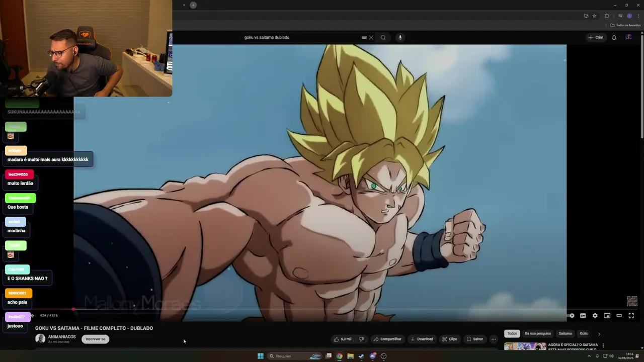This screenshot has width=644, height=362.
Task: Open the browser extensions puzzle icon
Action: tap(607, 16)
